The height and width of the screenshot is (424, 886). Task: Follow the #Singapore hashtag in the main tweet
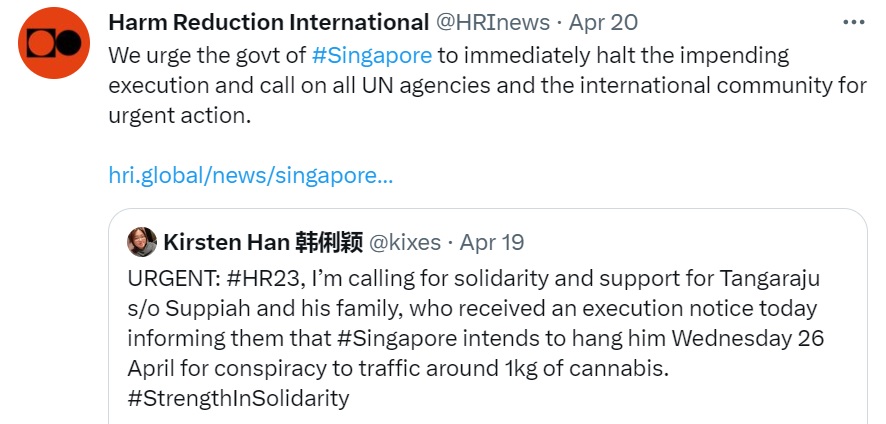371,53
